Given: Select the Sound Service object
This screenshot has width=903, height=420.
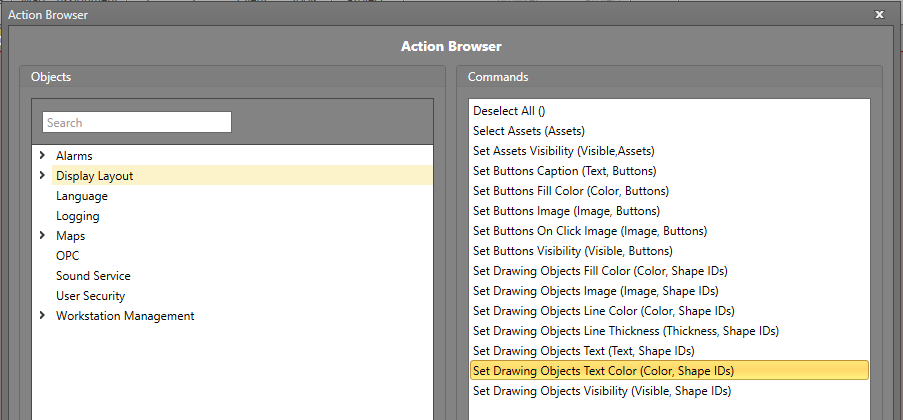Looking at the screenshot, I should [x=93, y=276].
